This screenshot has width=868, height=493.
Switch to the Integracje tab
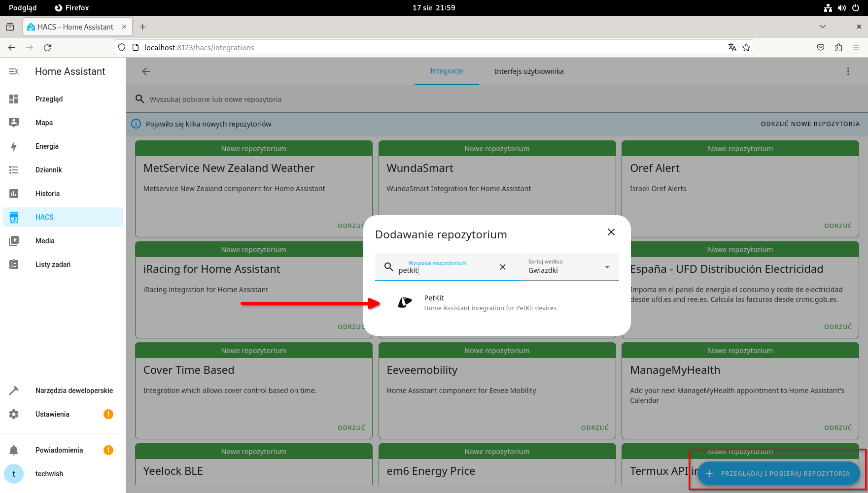click(447, 71)
